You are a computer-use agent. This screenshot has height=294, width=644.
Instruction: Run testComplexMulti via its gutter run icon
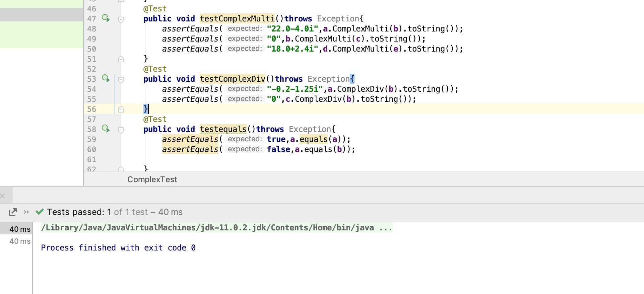click(106, 18)
